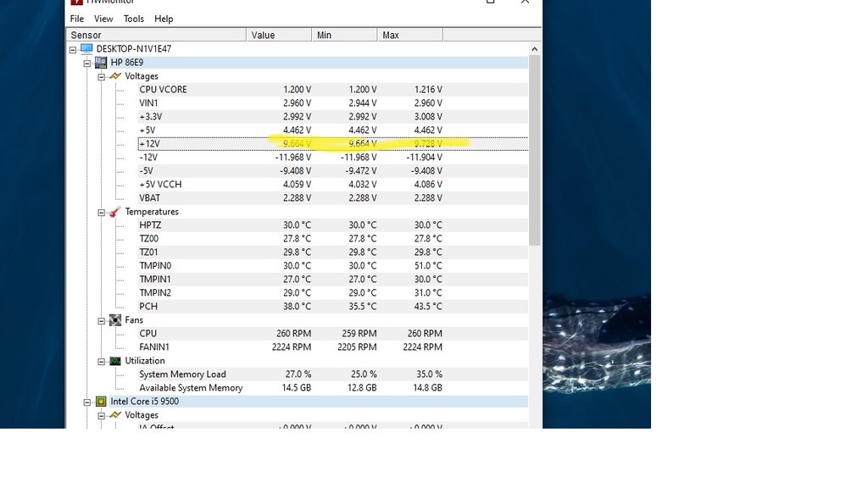Click the 259 RPM min for CPU fan
The image size is (868, 488).
coord(359,334)
